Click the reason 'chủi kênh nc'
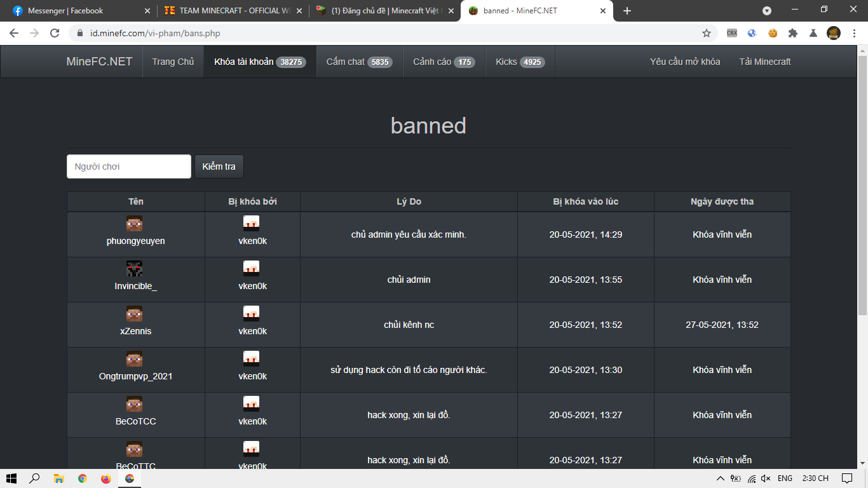This screenshot has height=488, width=868. [x=409, y=325]
